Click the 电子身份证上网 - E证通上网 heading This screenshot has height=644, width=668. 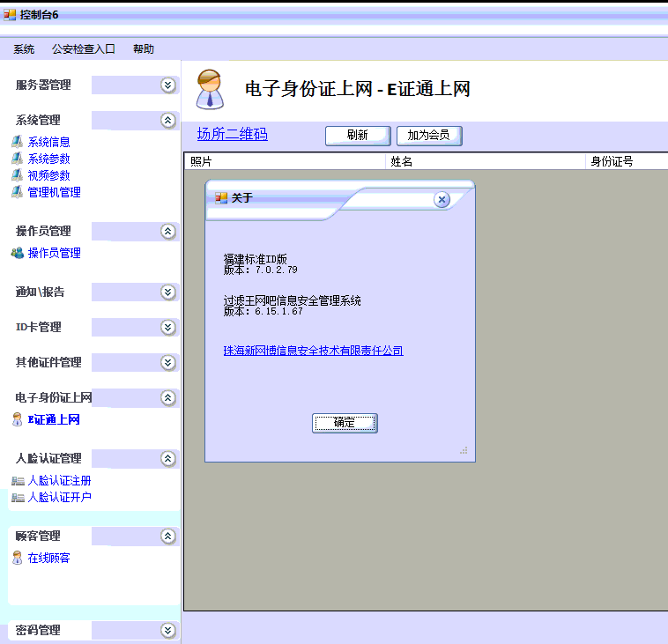click(358, 89)
